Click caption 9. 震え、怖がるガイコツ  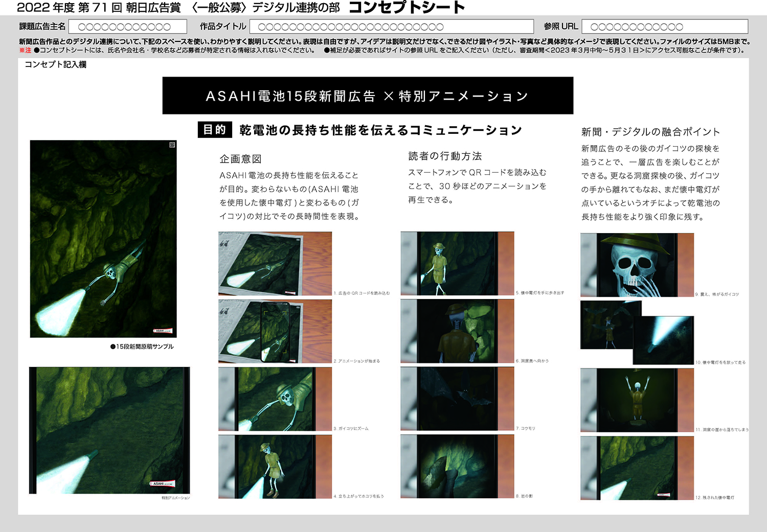(x=717, y=294)
